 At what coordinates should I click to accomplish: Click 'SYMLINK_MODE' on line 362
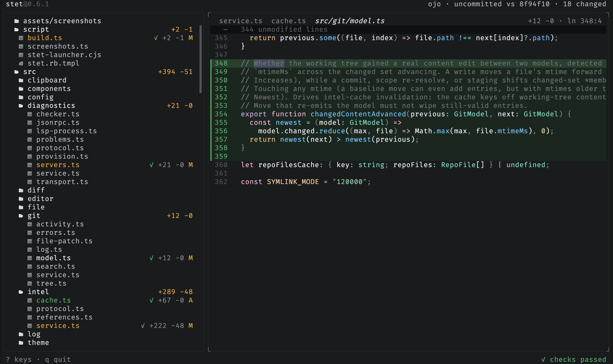[293, 182]
